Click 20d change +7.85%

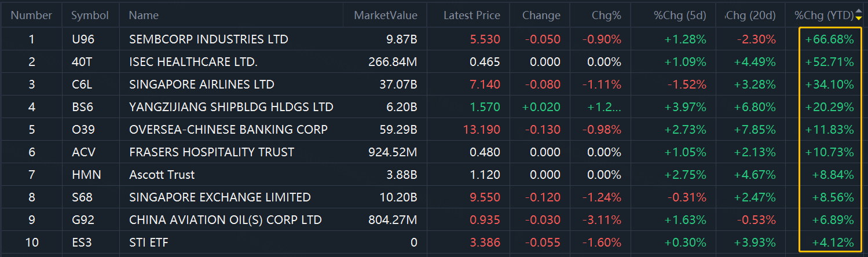pyautogui.click(x=755, y=130)
